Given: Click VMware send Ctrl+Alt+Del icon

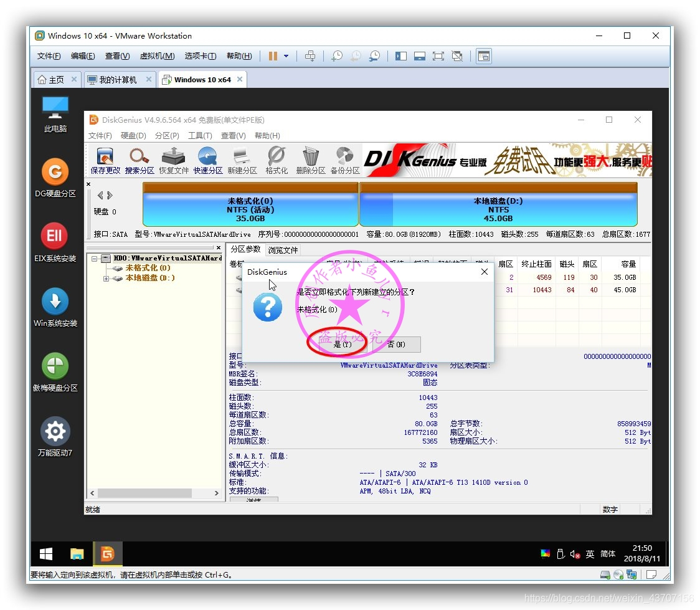Looking at the screenshot, I should click(310, 56).
